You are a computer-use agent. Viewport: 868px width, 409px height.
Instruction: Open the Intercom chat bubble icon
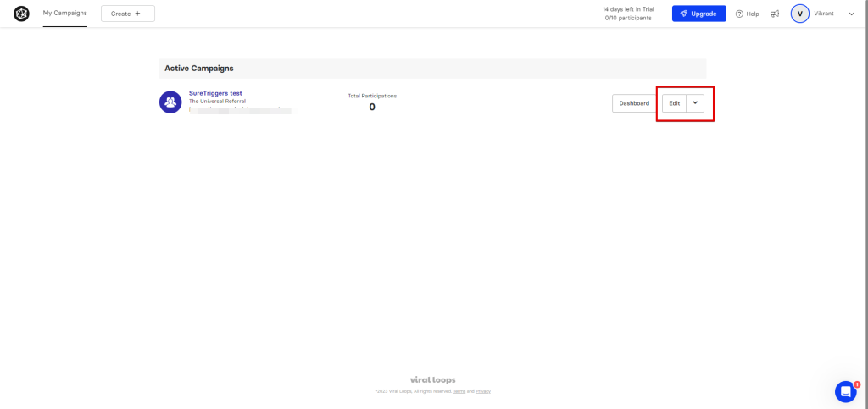click(845, 391)
